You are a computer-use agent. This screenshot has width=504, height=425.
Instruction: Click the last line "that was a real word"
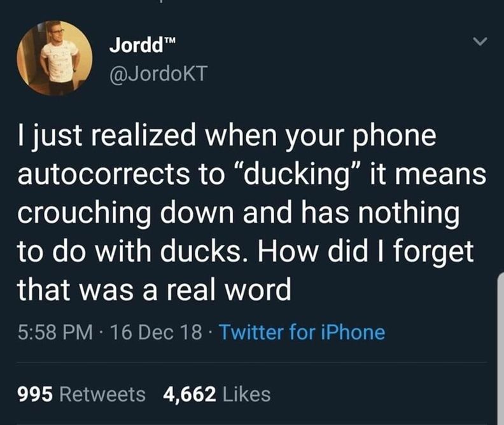click(154, 289)
